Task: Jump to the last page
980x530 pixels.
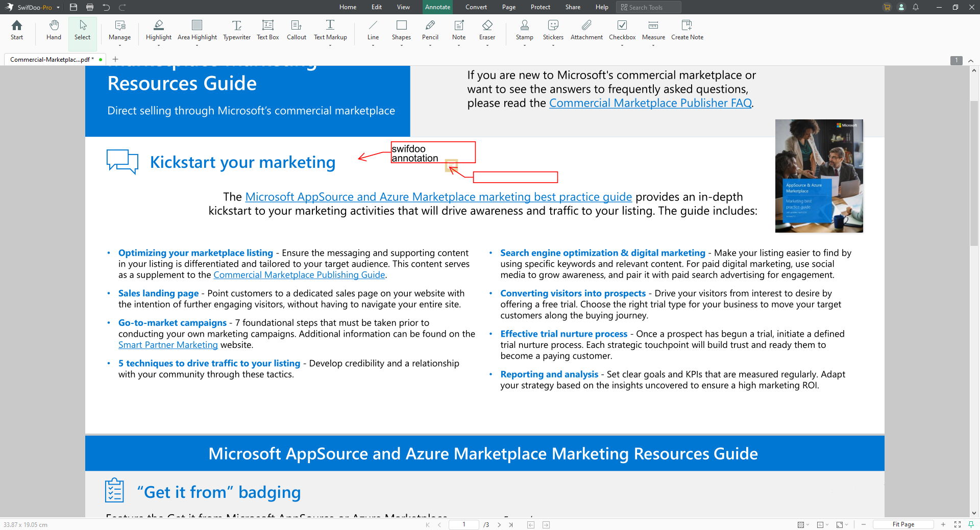Action: coord(511,524)
